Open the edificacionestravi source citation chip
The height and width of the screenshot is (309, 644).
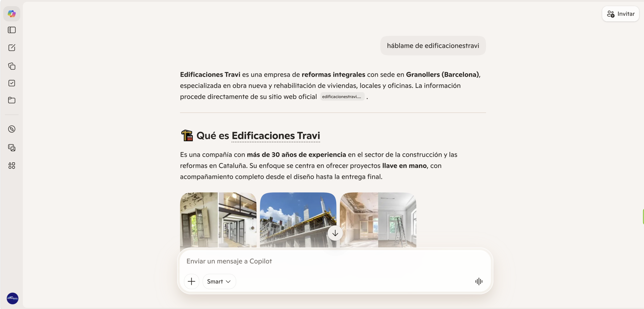342,97
